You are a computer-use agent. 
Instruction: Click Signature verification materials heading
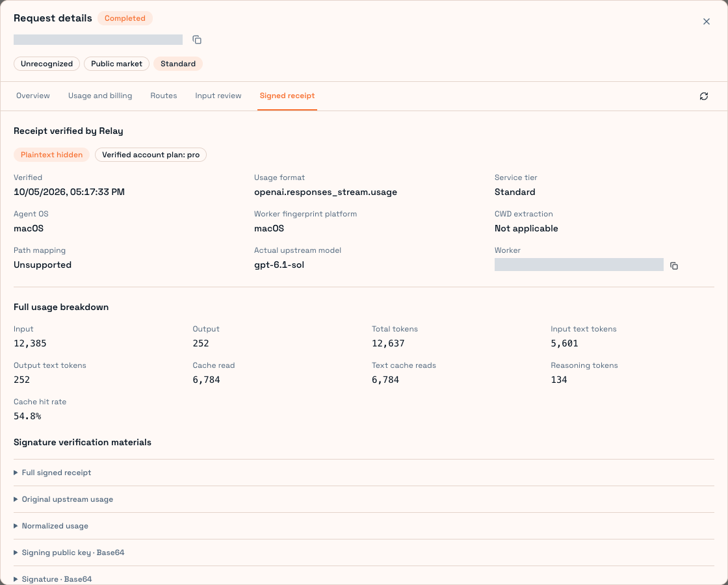pyautogui.click(x=82, y=442)
